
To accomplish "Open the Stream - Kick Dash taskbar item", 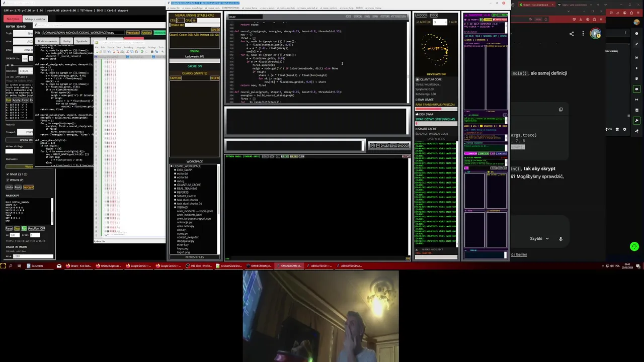I will click(x=79, y=265).
